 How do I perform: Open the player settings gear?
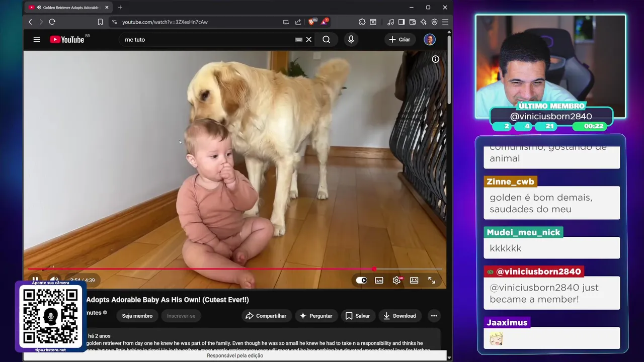click(396, 280)
